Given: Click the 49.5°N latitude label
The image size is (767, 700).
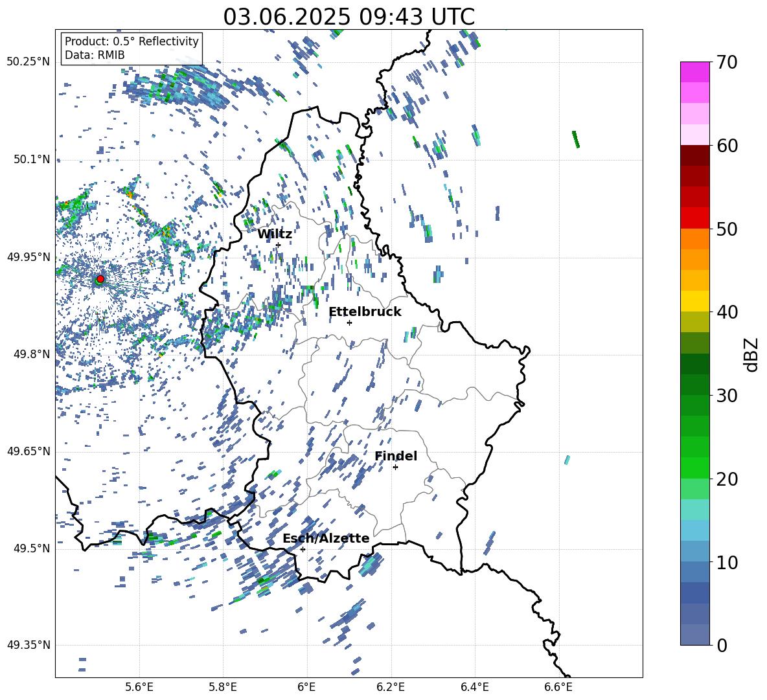Looking at the screenshot, I should (x=31, y=548).
